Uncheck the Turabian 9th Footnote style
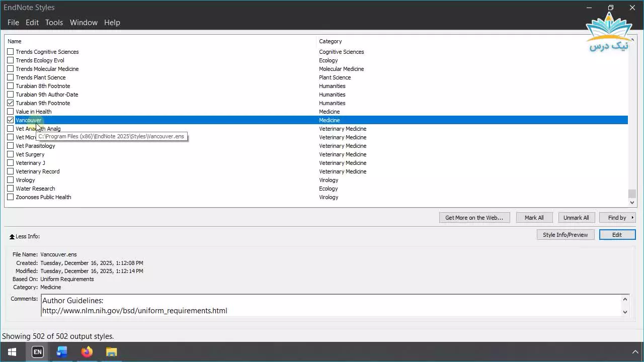 click(x=11, y=103)
